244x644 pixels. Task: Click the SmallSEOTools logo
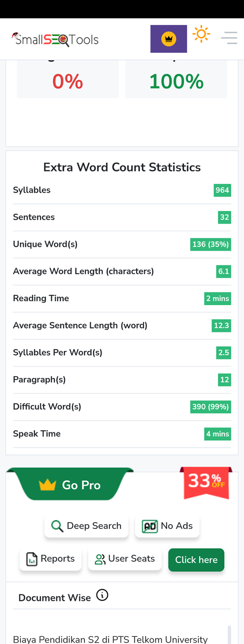(x=55, y=39)
